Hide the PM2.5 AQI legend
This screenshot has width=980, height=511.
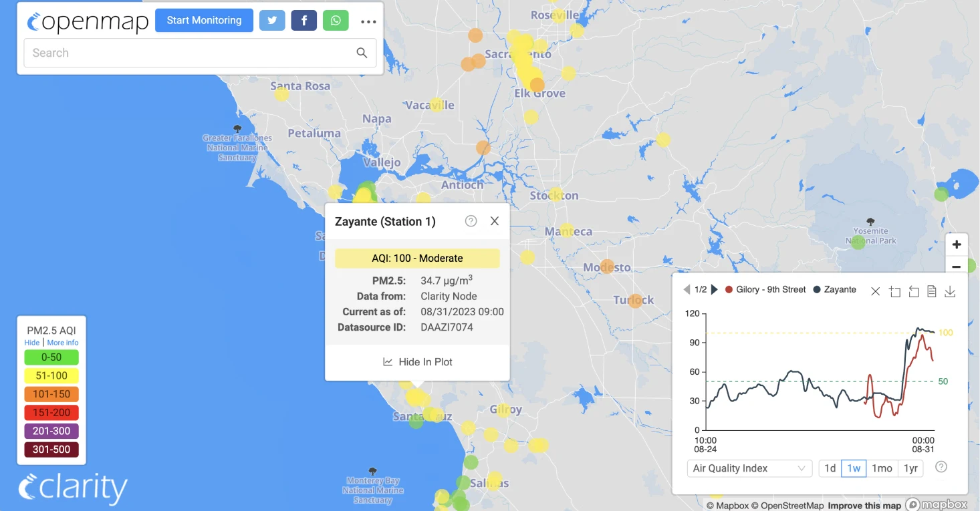(31, 343)
